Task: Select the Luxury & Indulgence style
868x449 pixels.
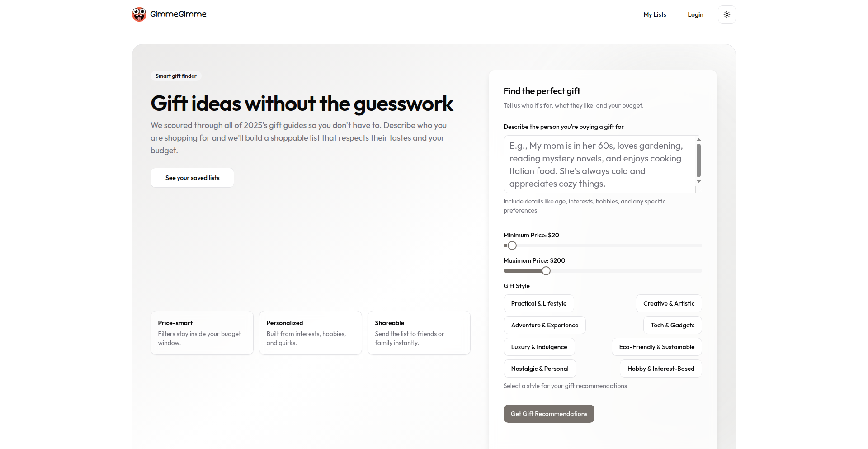Action: click(x=539, y=347)
